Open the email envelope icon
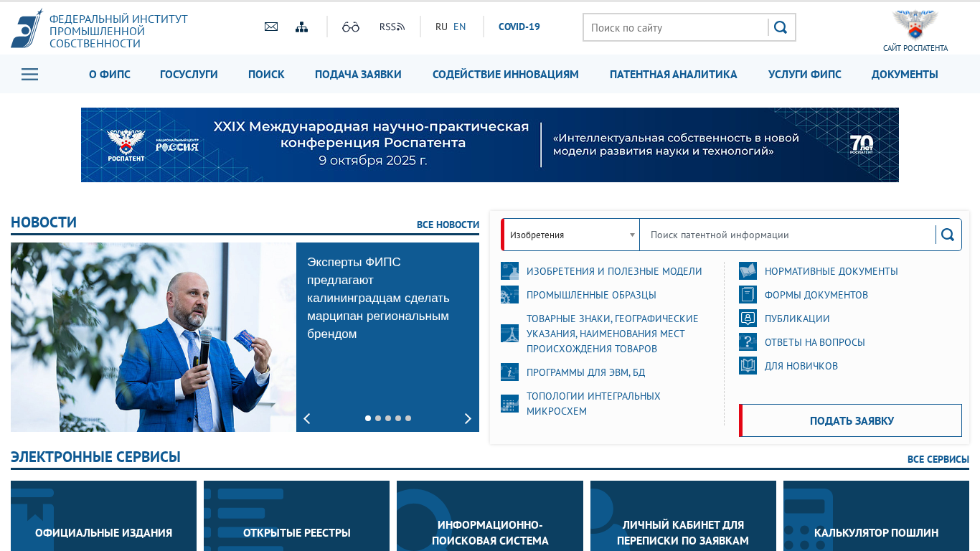Screen dimensions: 980x551 tap(271, 27)
